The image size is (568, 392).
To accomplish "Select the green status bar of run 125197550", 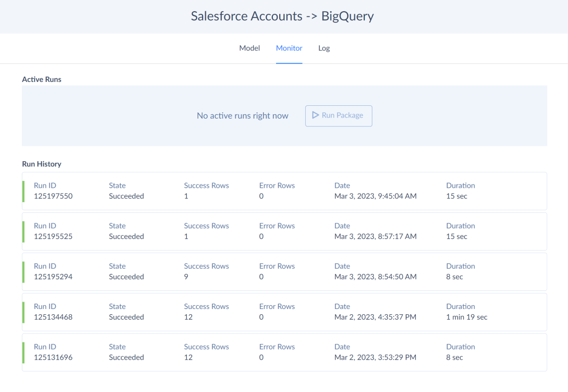I will click(22, 190).
